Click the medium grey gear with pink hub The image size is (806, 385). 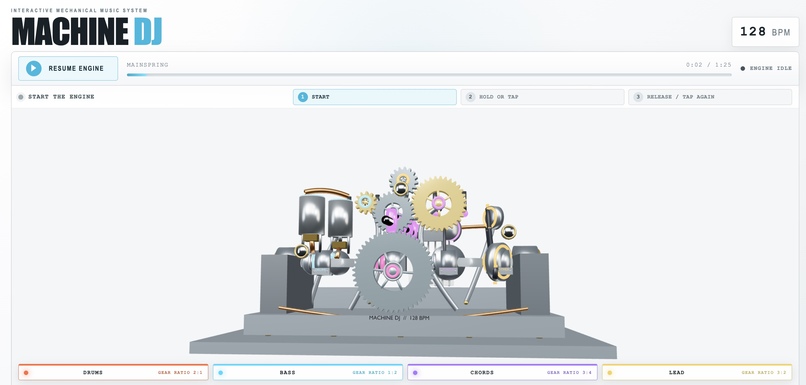pos(392,212)
